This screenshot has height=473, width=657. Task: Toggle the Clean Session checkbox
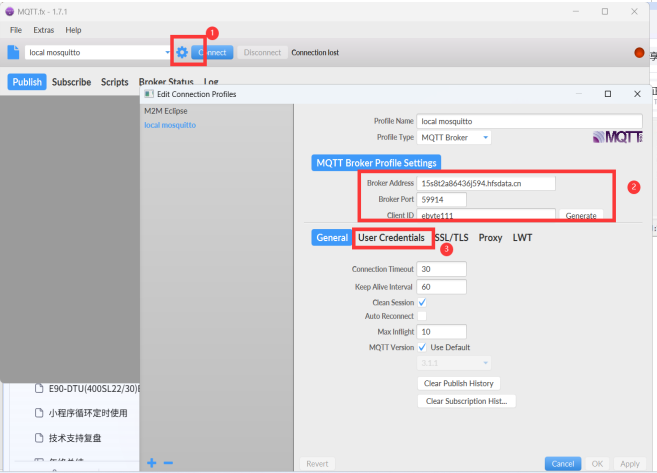[x=422, y=302]
